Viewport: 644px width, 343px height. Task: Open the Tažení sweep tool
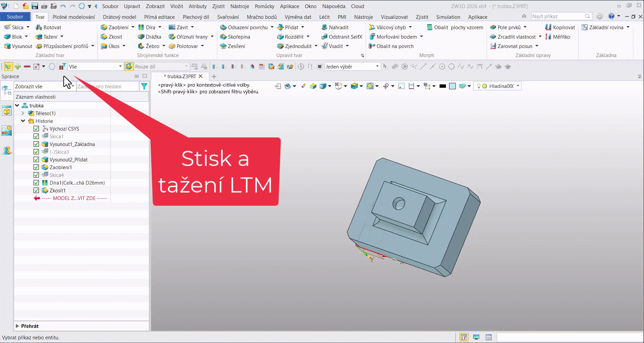pos(47,37)
